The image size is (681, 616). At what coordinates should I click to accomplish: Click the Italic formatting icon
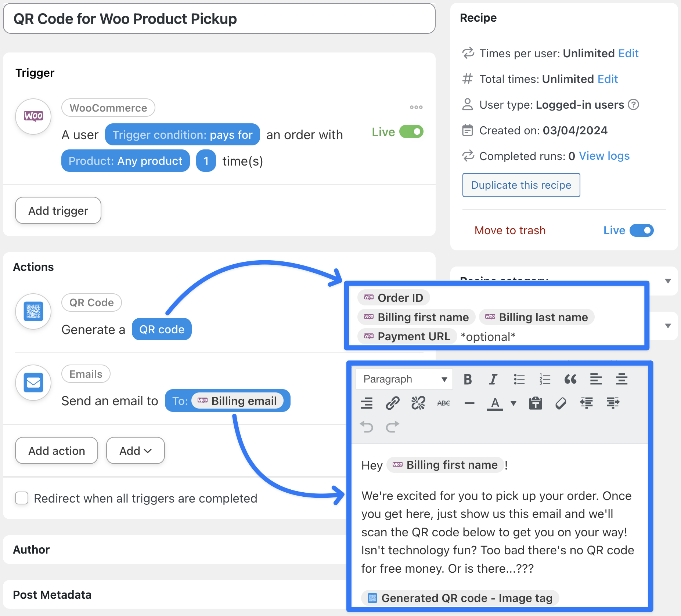[493, 379]
